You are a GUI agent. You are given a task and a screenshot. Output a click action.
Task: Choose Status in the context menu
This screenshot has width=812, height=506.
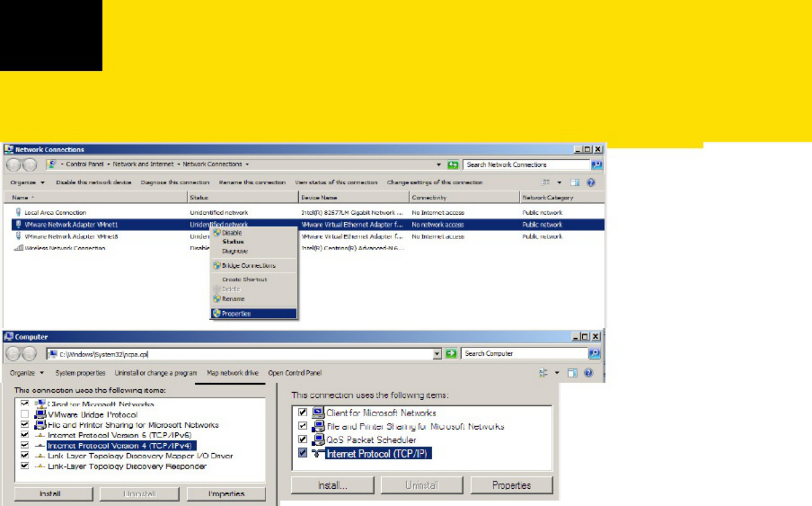coord(233,242)
